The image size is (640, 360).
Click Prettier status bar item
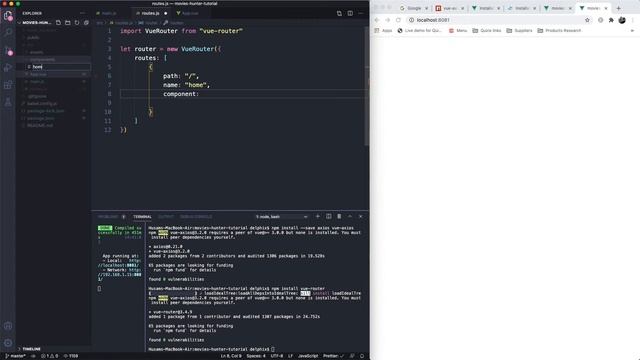[333, 356]
